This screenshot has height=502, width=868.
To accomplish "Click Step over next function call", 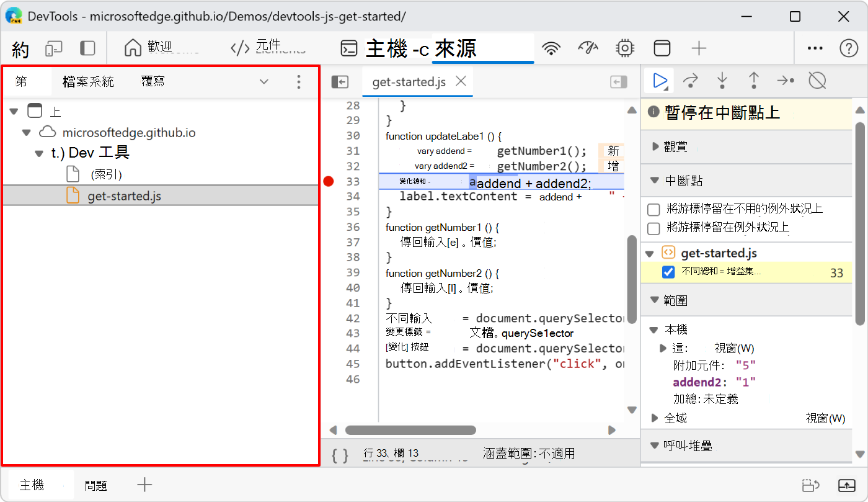I will pyautogui.click(x=691, y=80).
